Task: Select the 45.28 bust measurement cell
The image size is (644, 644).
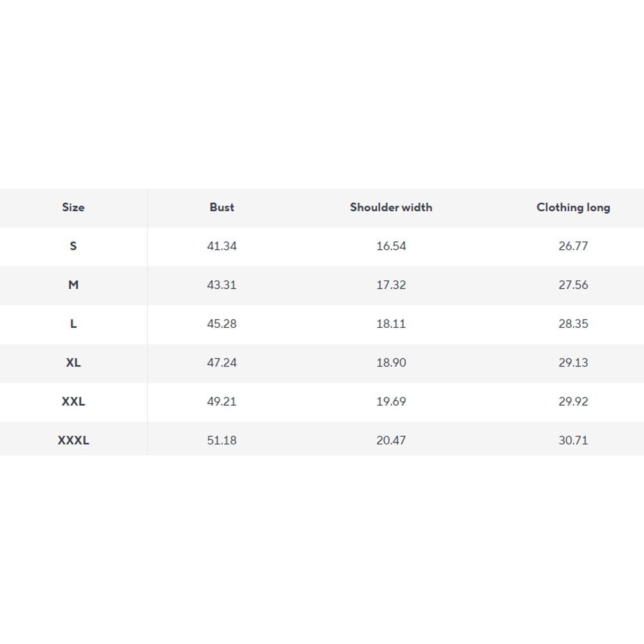Action: tap(222, 324)
